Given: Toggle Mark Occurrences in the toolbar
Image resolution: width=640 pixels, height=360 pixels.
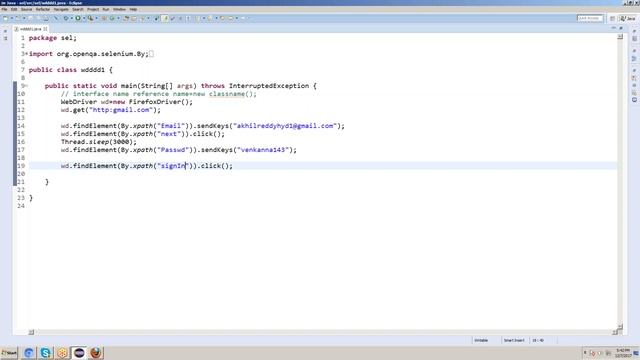Looking at the screenshot, I should pyautogui.click(x=165, y=18).
